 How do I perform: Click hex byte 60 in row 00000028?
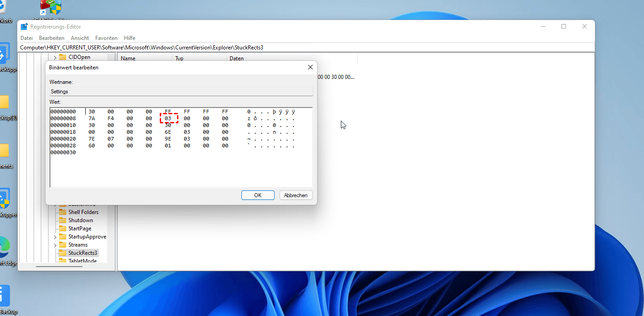pyautogui.click(x=92, y=146)
